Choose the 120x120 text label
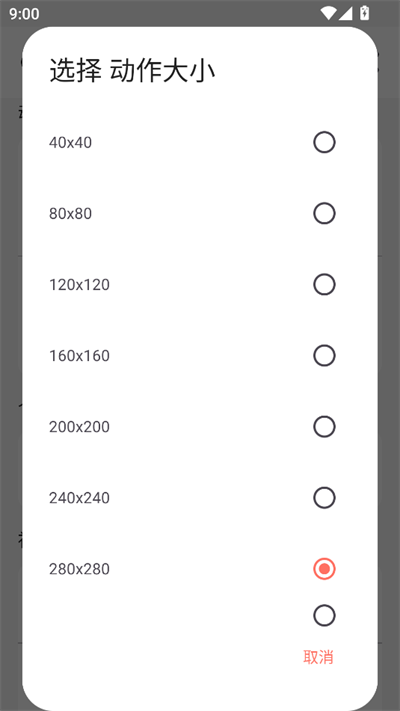This screenshot has height=711, width=400. (x=79, y=285)
